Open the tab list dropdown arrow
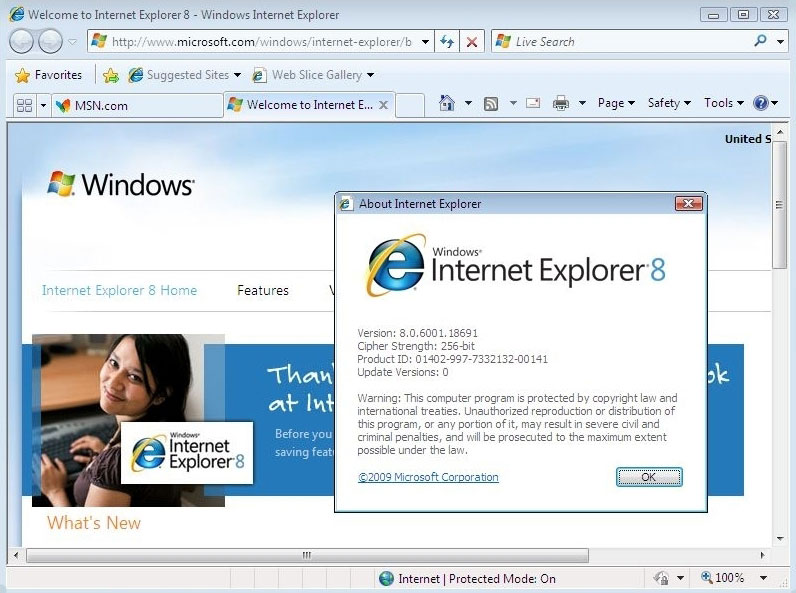796x593 pixels. point(43,105)
